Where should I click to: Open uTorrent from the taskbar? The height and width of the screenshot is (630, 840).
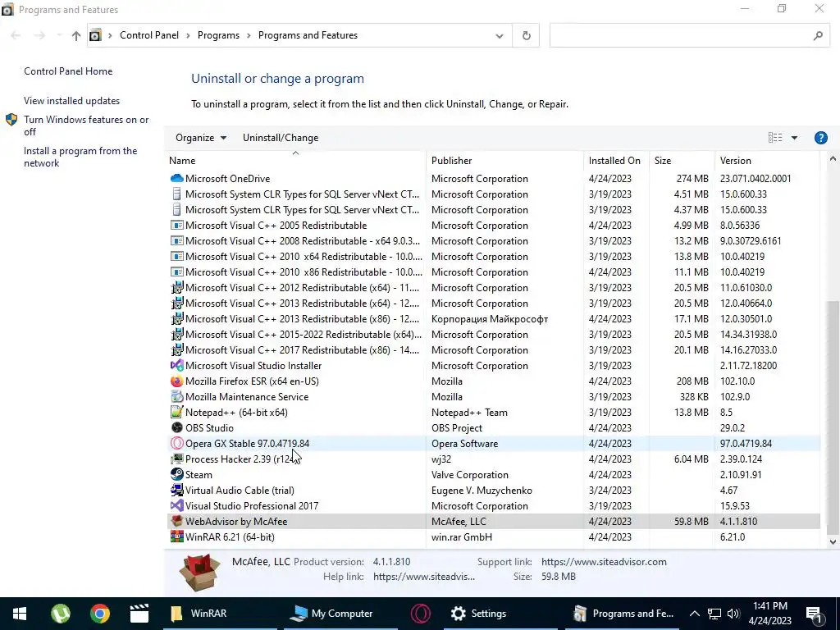point(61,614)
